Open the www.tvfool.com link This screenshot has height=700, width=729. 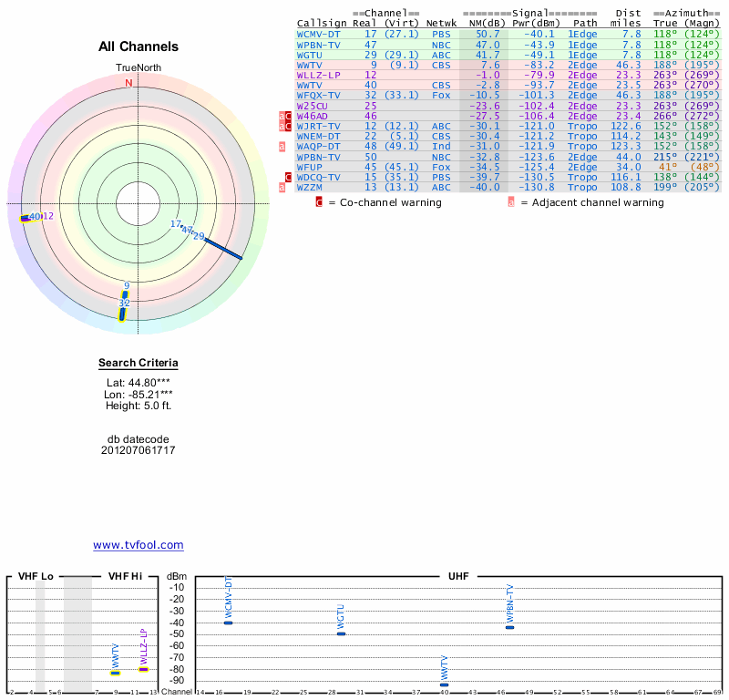point(139,545)
